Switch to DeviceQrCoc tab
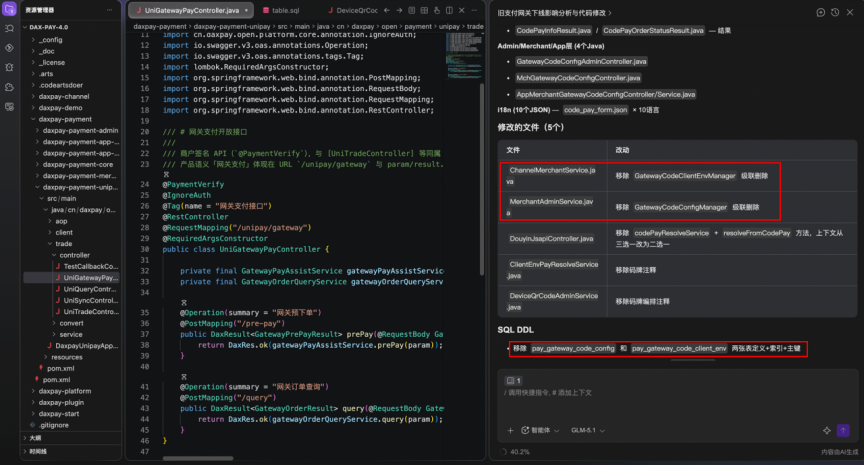 coord(353,10)
